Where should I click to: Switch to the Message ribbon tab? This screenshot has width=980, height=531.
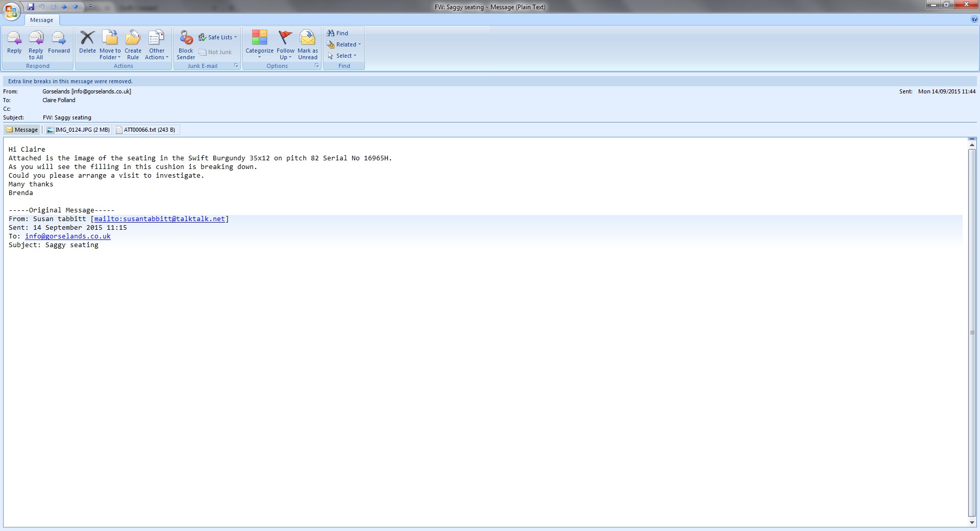point(41,20)
